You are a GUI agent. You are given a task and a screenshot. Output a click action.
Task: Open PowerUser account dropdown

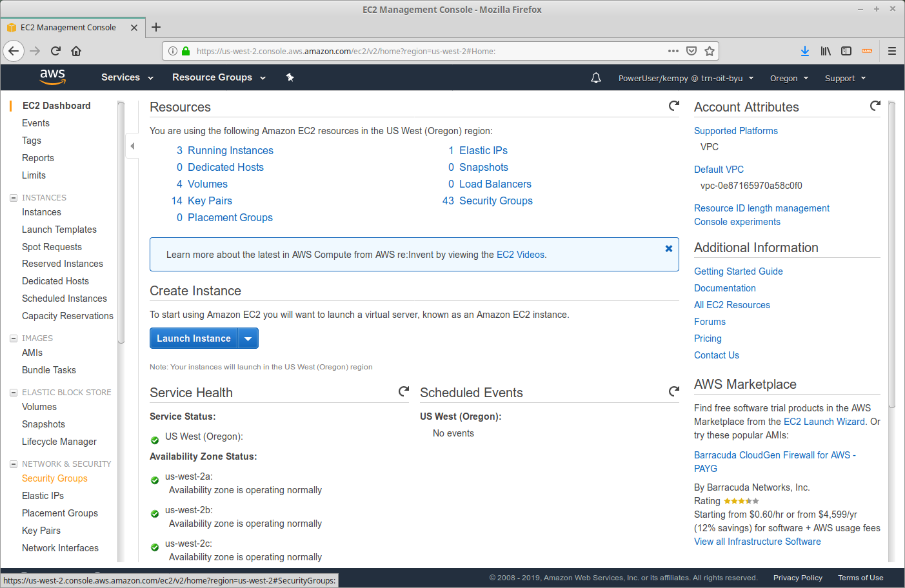pyautogui.click(x=686, y=78)
